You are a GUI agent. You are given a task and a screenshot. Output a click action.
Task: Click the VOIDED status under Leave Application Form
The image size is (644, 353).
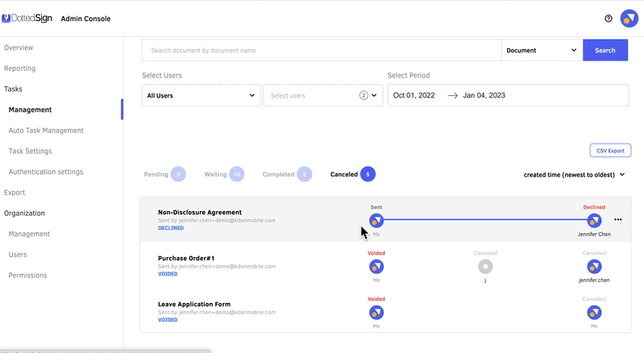click(x=167, y=320)
